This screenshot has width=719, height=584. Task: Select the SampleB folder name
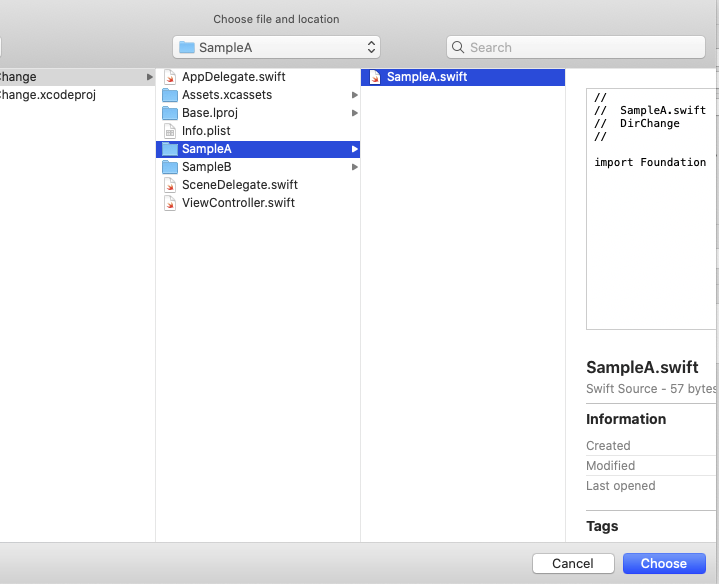click(x=206, y=167)
